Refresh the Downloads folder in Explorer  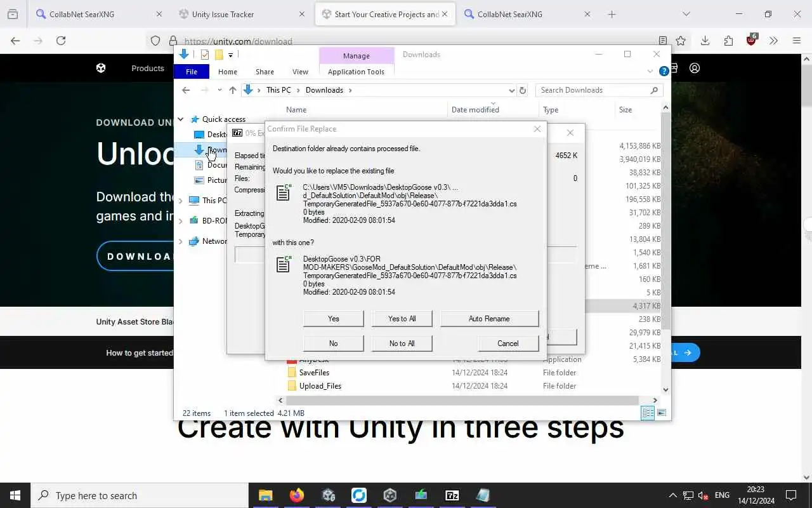point(523,90)
